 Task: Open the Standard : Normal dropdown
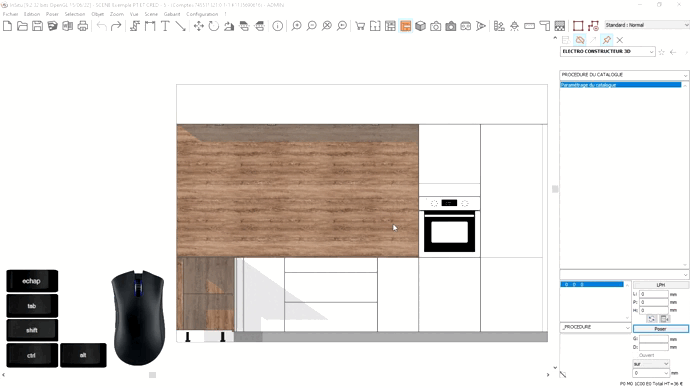[646, 25]
